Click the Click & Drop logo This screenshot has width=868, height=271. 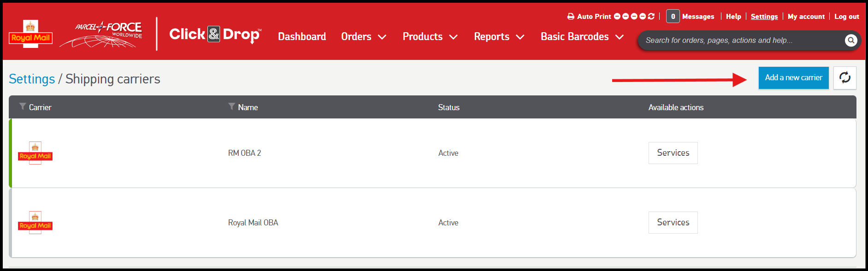(x=215, y=35)
